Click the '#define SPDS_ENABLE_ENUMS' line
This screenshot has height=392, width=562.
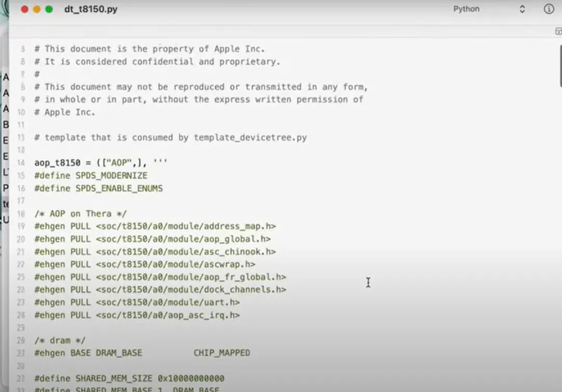click(98, 188)
